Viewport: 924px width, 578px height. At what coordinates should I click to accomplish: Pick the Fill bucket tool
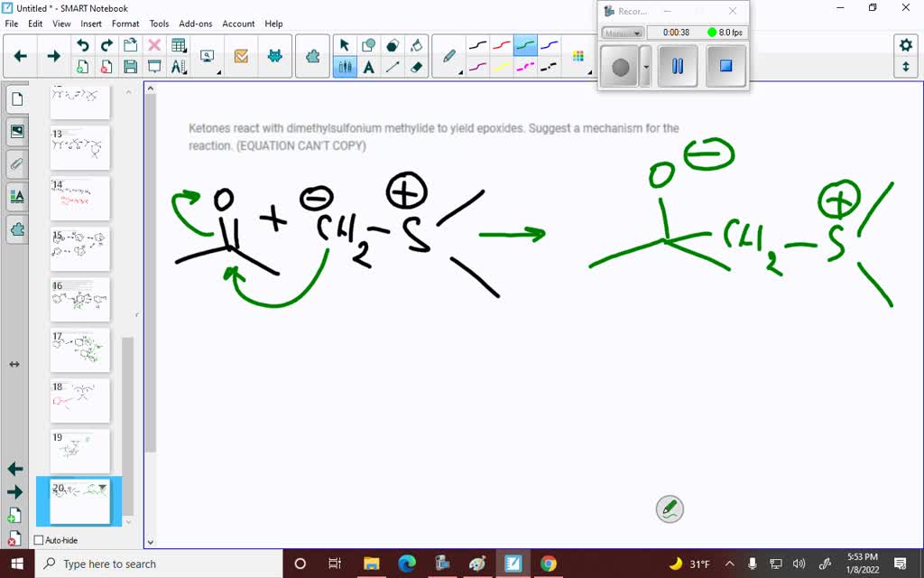(x=416, y=45)
